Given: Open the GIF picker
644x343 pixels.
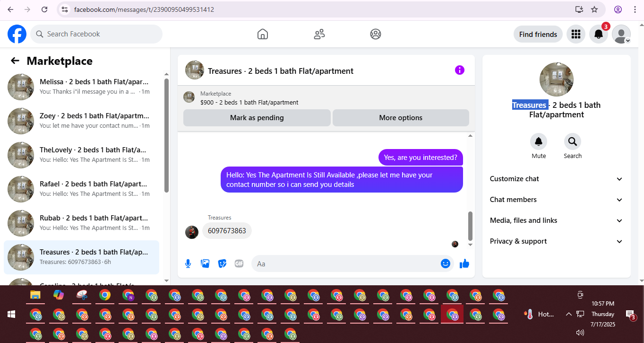Looking at the screenshot, I should click(x=239, y=264).
